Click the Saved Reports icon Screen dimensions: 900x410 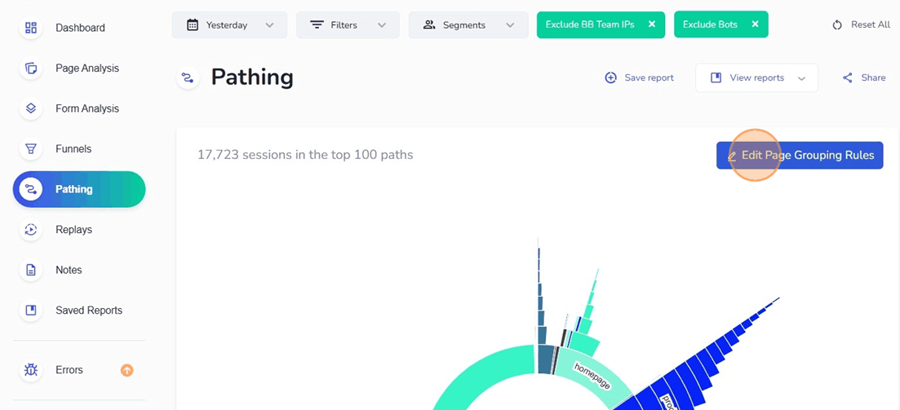click(x=31, y=310)
